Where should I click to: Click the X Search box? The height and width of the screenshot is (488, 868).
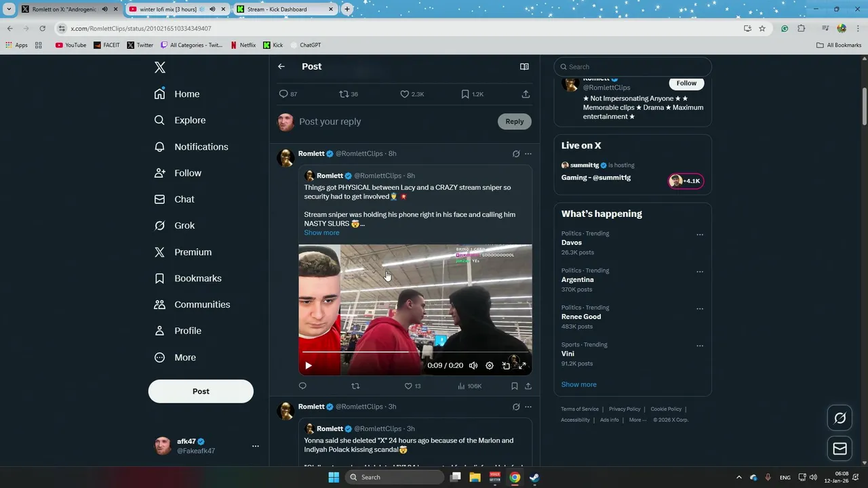click(x=633, y=66)
